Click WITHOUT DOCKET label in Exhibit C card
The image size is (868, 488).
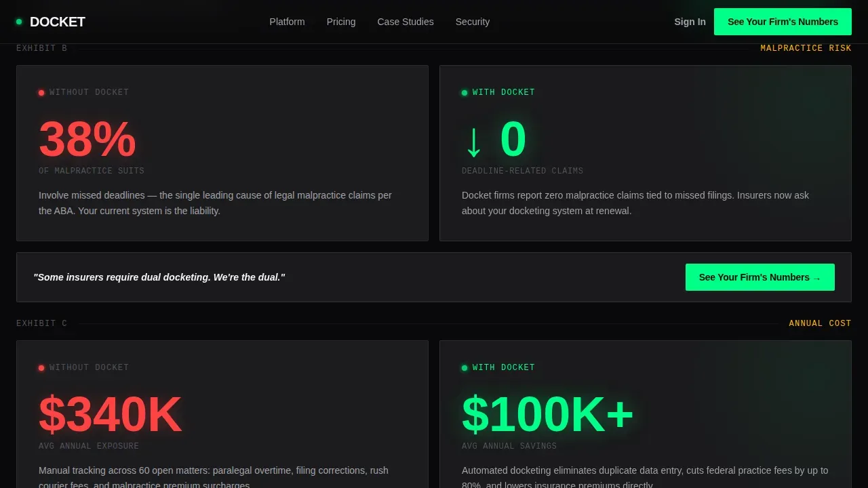(89, 367)
